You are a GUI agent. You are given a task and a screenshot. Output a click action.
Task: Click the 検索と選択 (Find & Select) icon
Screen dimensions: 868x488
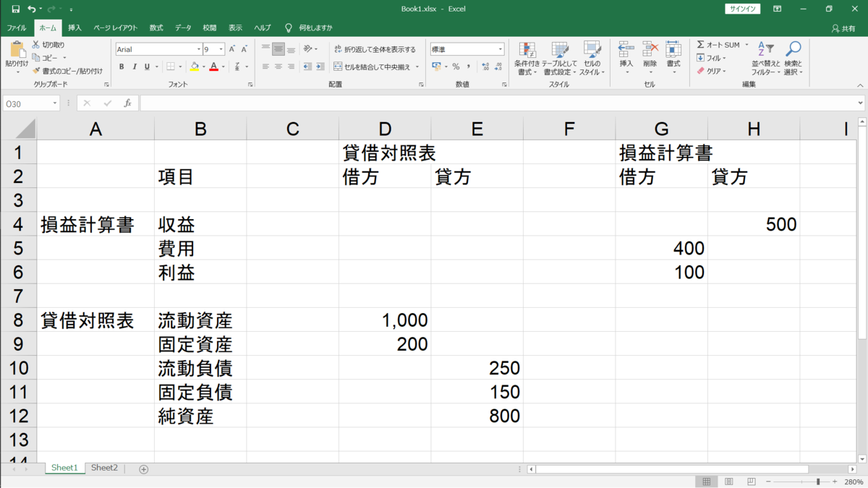(x=793, y=61)
